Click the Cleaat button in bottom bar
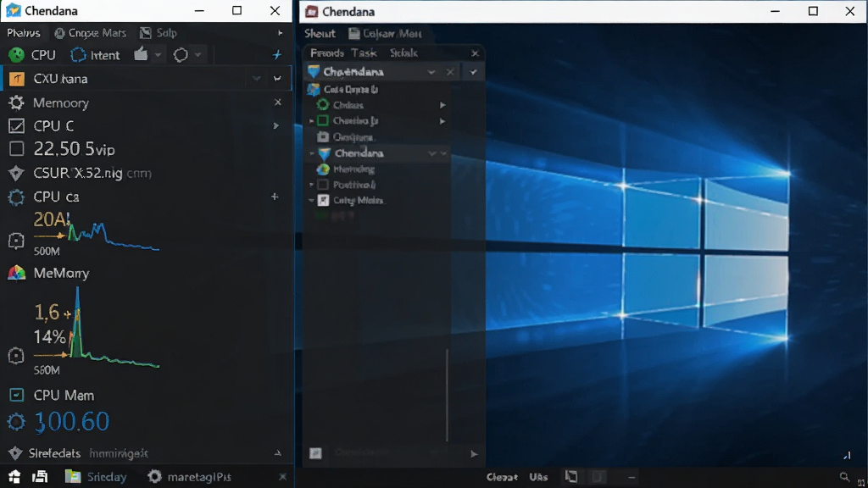The width and height of the screenshot is (868, 488). 502,477
